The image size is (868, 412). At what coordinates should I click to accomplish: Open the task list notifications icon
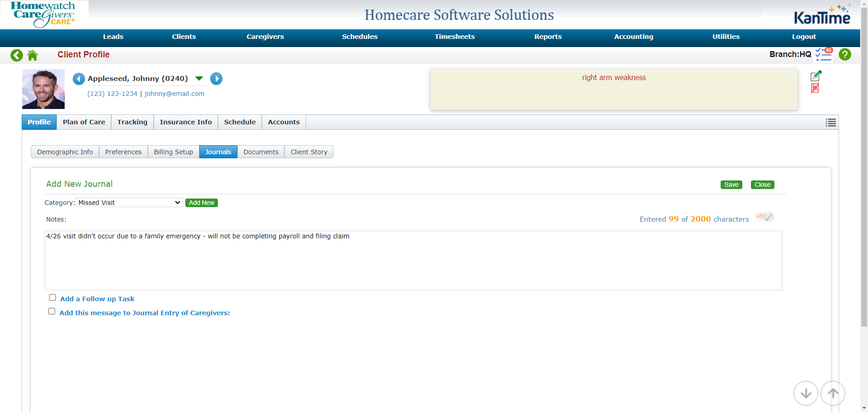(x=824, y=55)
